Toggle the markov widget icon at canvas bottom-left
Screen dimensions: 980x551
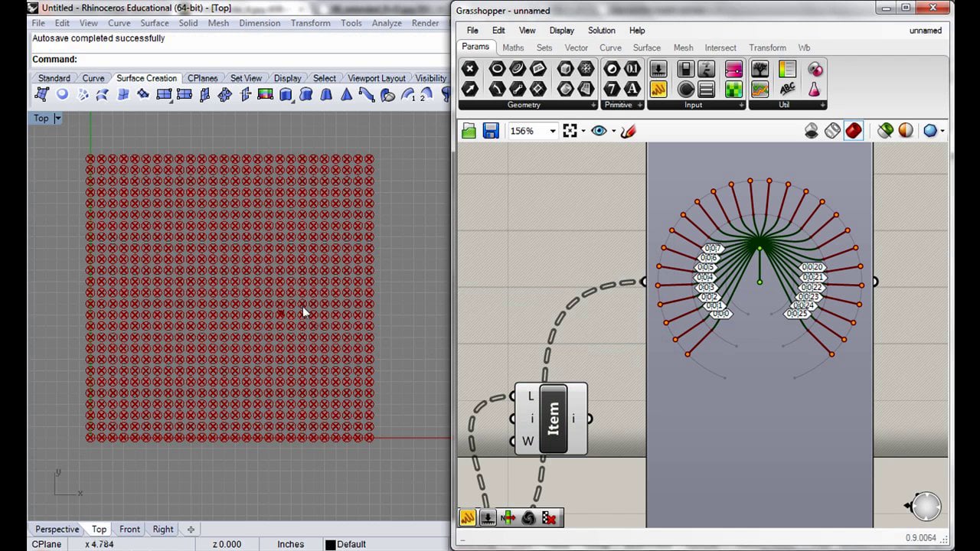pos(528,518)
